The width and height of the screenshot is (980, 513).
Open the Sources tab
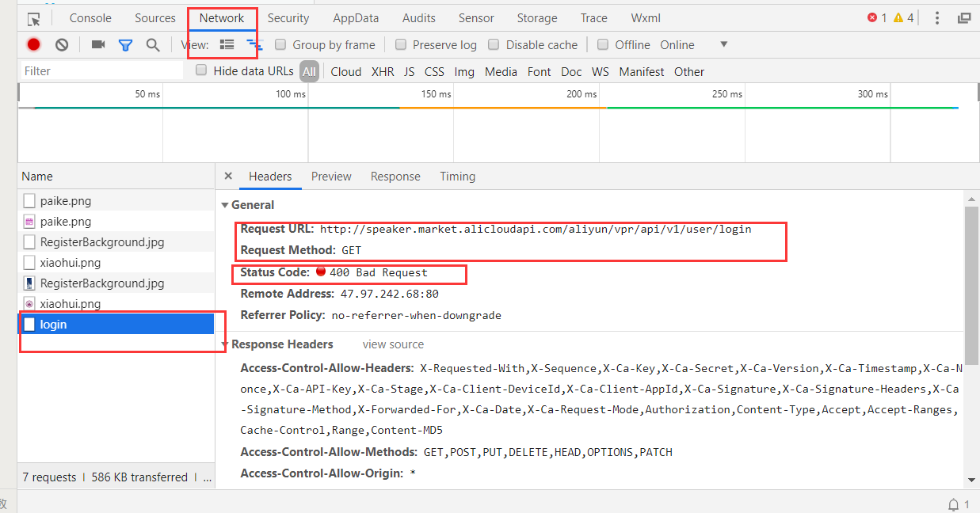155,18
